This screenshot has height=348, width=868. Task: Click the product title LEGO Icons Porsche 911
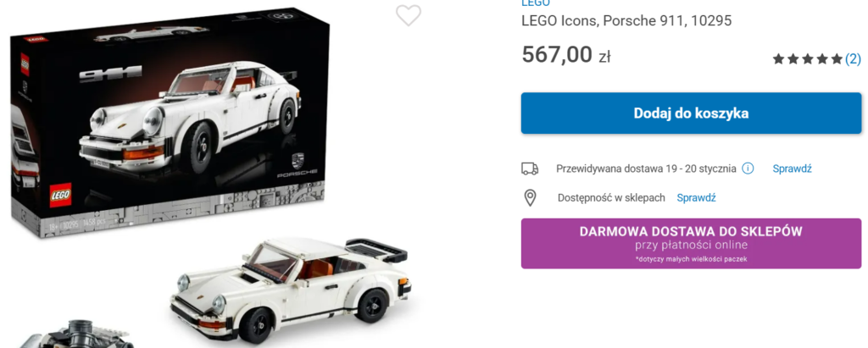pyautogui.click(x=626, y=21)
